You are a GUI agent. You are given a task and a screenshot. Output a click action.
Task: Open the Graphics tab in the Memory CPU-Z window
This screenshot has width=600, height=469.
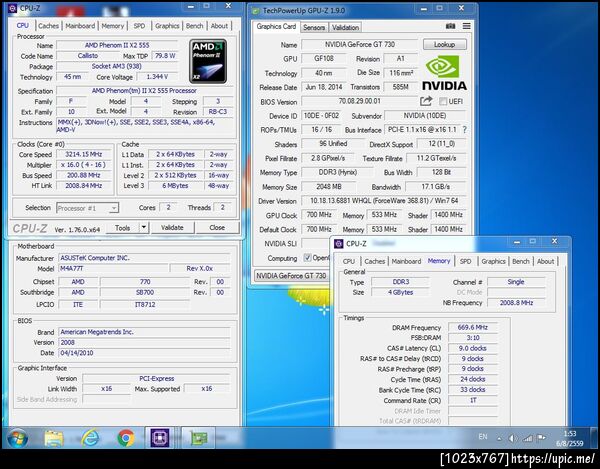[493, 261]
